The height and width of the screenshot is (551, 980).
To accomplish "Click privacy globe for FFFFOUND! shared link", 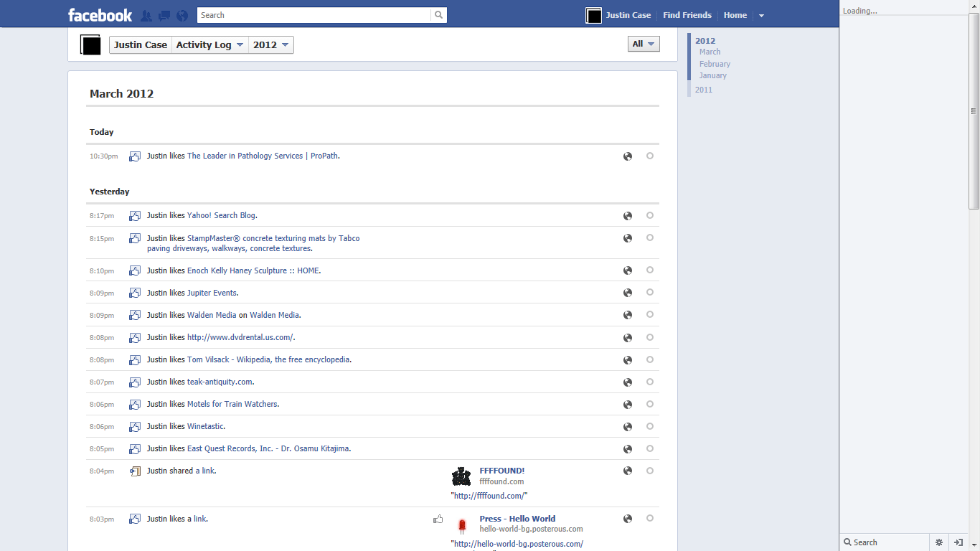I will click(x=628, y=471).
